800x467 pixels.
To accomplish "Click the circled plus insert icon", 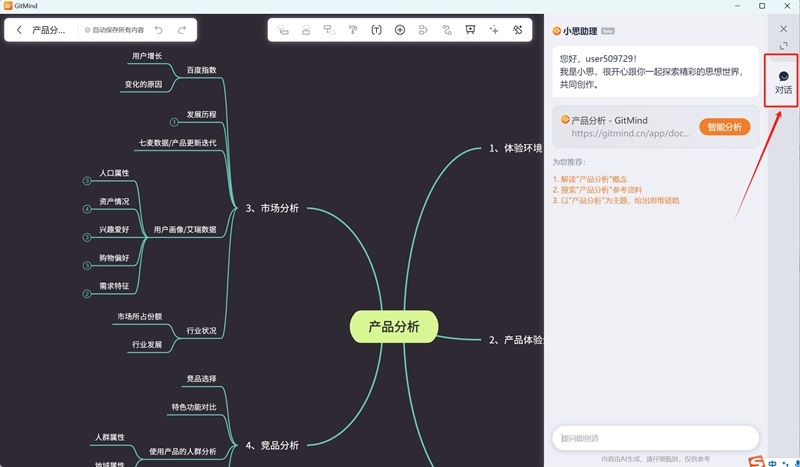I will pos(400,30).
